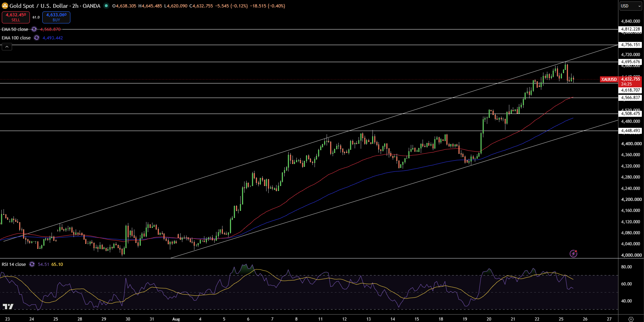644x322 pixels.
Task: Click the green market status dot
Action: pyautogui.click(x=106, y=6)
